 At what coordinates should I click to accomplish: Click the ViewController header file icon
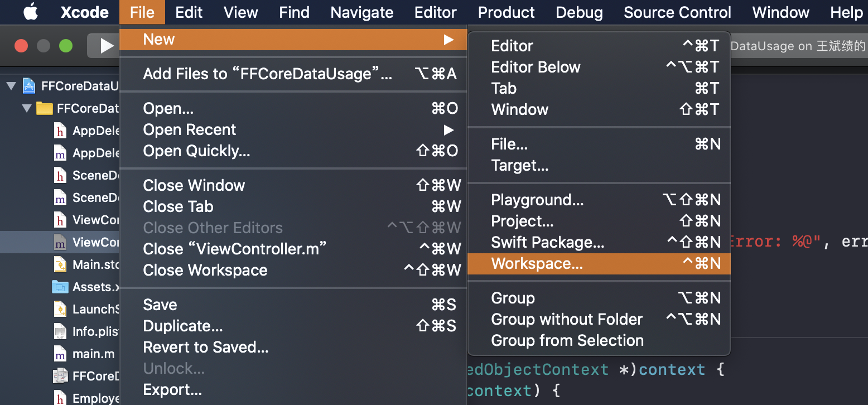[60, 220]
